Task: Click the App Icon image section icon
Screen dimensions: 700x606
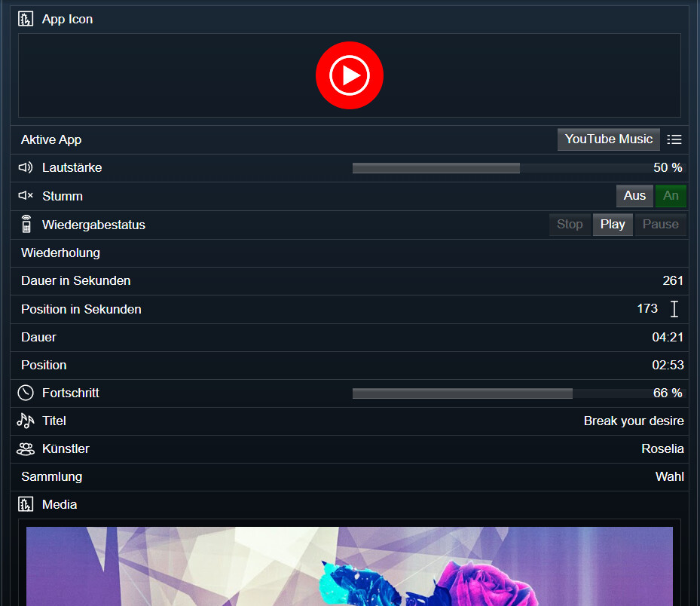Action: point(26,19)
